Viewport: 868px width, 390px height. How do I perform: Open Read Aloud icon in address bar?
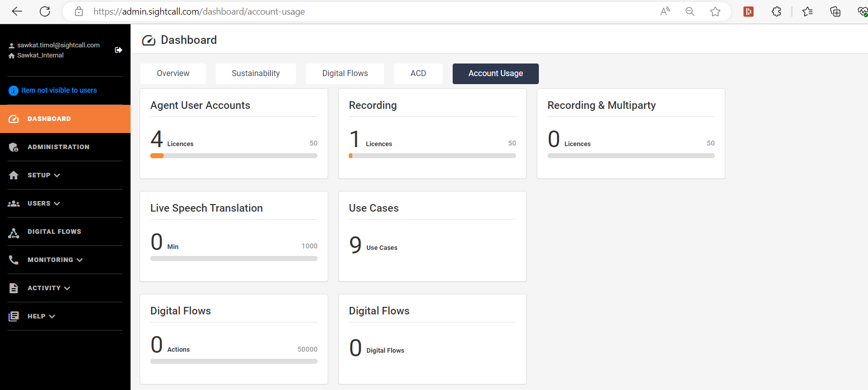pos(665,12)
